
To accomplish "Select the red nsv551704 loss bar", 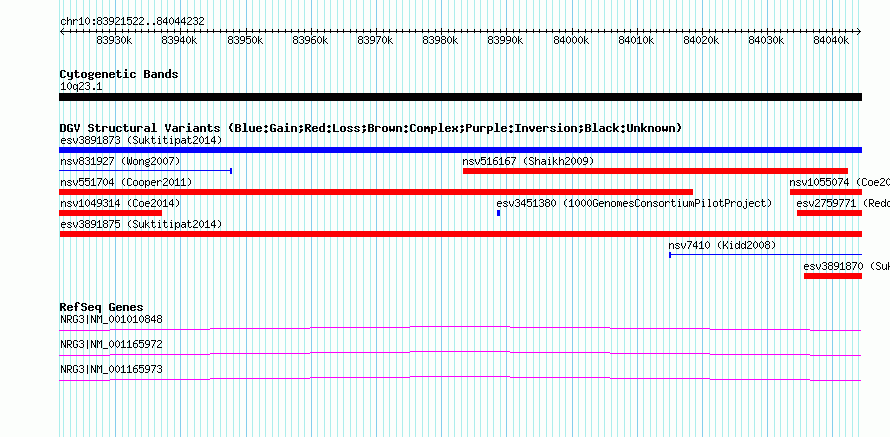I will point(376,192).
